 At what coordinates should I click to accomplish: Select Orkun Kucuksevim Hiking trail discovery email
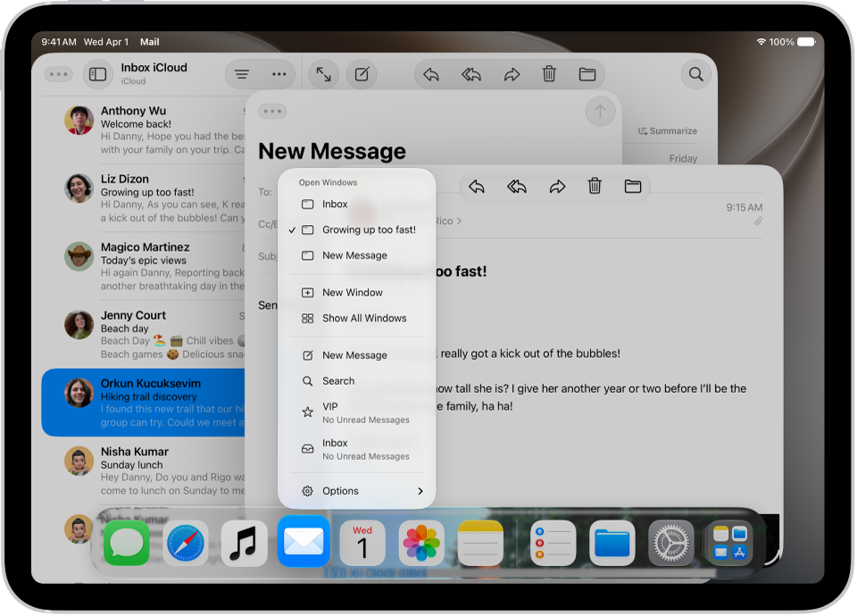[145, 403]
